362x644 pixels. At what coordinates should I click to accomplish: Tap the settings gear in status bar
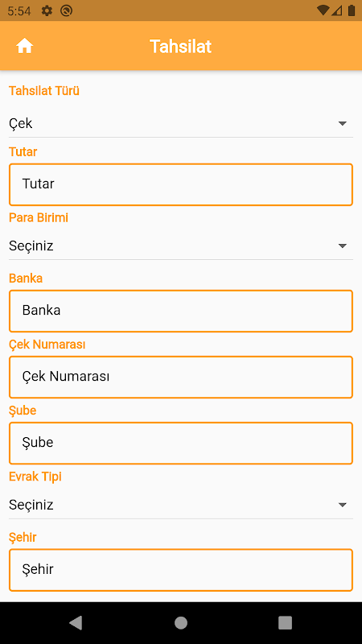pyautogui.click(x=47, y=10)
